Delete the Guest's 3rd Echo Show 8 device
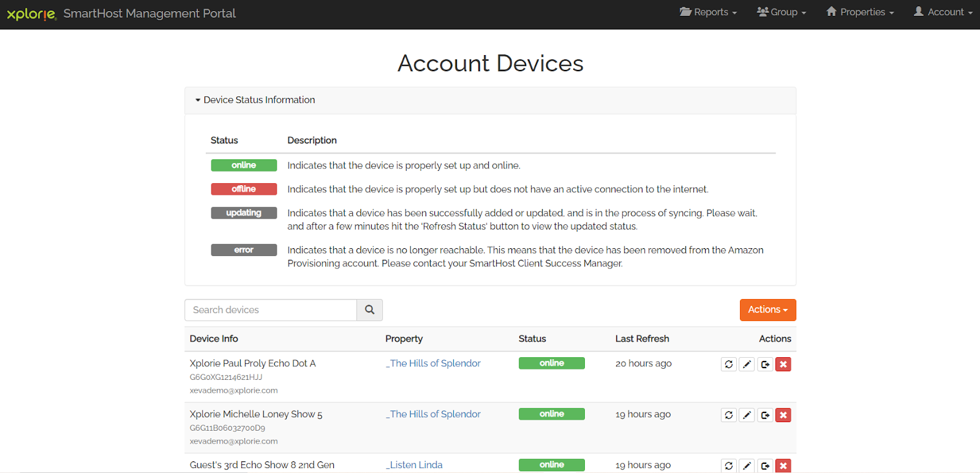 click(x=783, y=466)
